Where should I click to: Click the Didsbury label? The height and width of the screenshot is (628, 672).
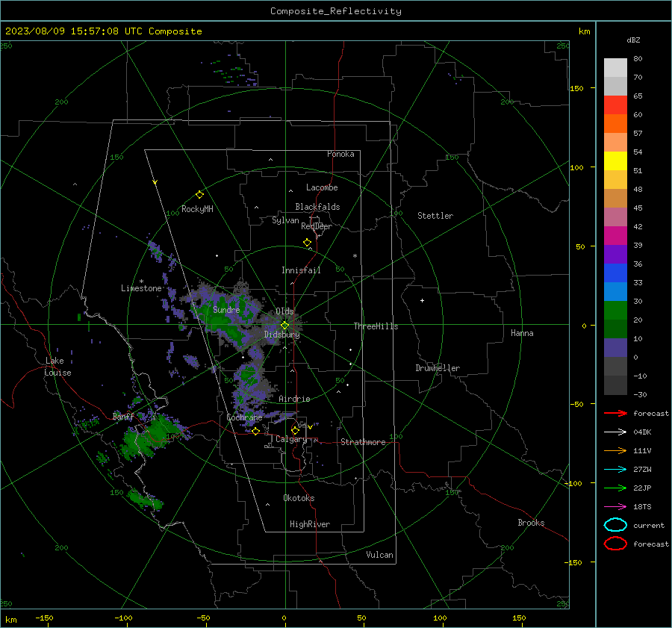[x=281, y=335]
